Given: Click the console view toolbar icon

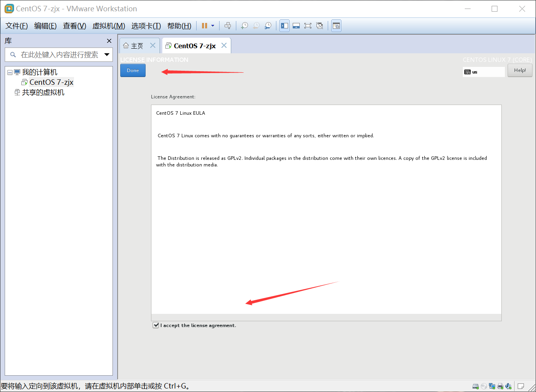Looking at the screenshot, I should pyautogui.click(x=336, y=26).
